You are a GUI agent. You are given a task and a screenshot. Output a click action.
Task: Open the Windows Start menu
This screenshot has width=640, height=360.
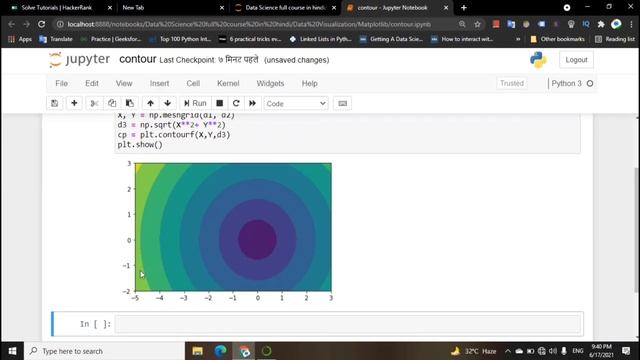click(12, 351)
